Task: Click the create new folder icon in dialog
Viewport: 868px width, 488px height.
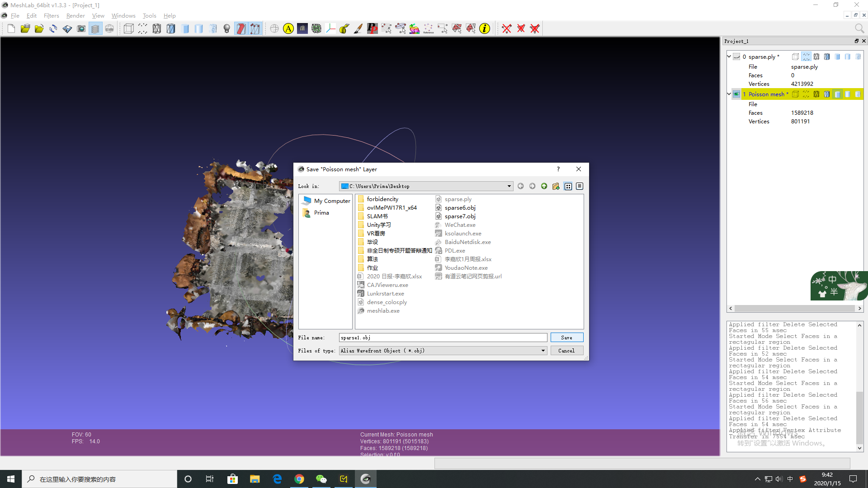Action: pos(556,186)
